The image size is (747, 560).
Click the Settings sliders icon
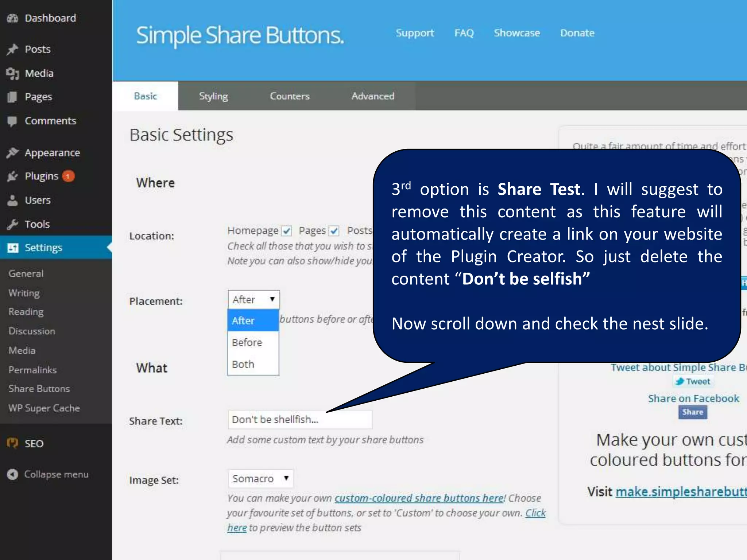pyautogui.click(x=13, y=248)
